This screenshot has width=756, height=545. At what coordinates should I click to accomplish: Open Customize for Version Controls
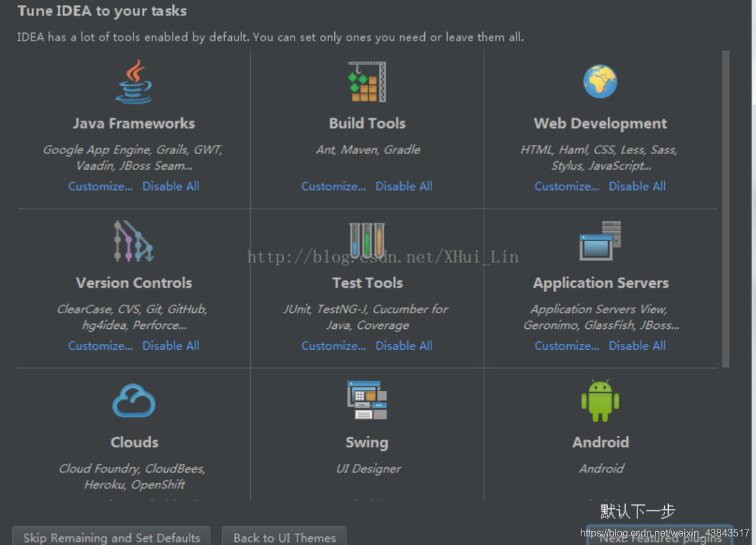click(x=100, y=345)
